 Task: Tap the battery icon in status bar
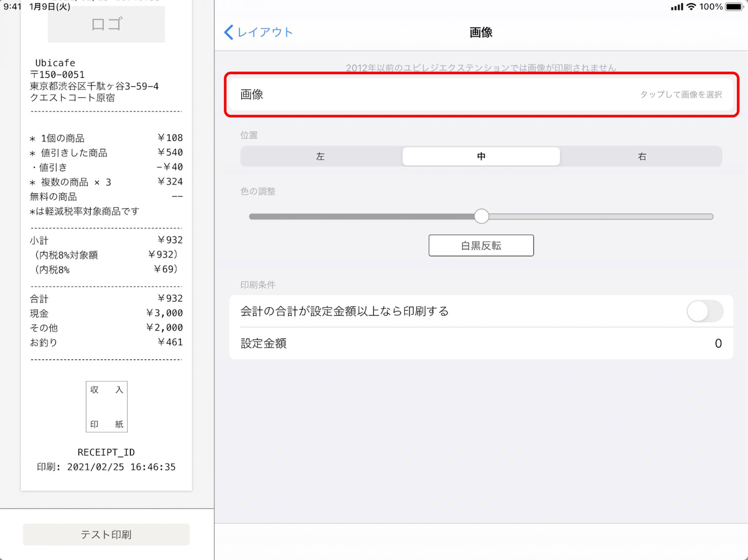click(734, 7)
